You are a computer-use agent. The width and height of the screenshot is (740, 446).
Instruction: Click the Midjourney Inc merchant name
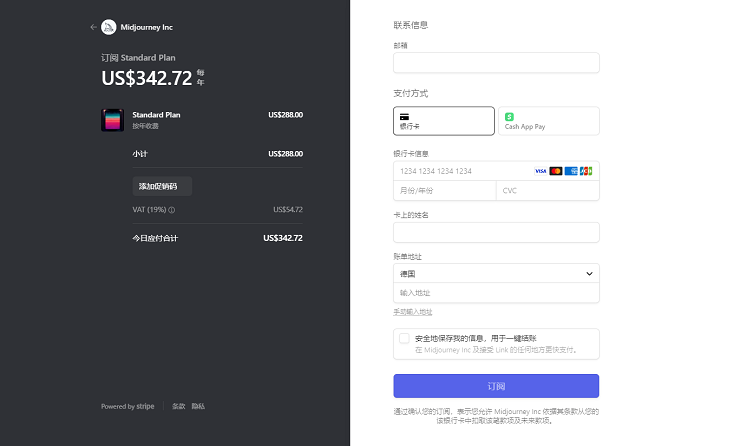pos(146,27)
